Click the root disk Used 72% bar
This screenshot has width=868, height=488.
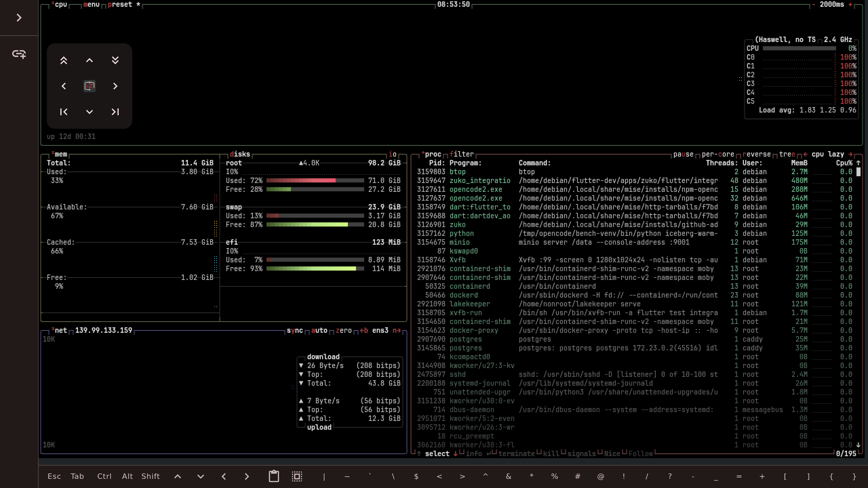315,181
